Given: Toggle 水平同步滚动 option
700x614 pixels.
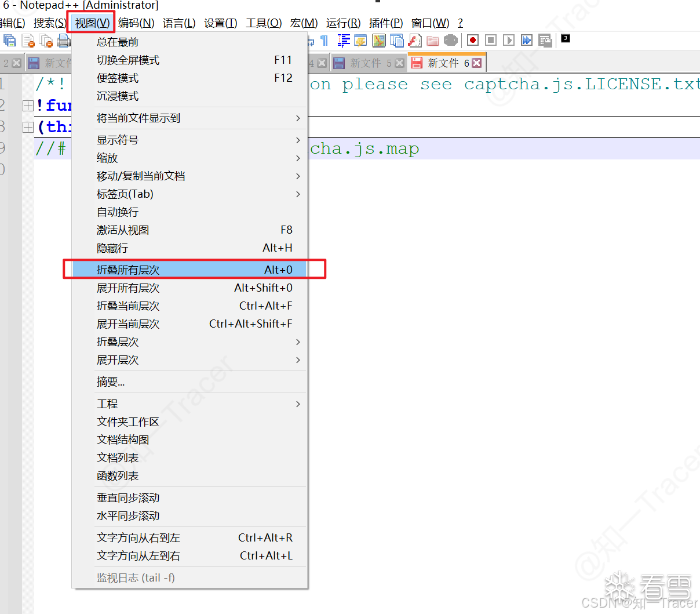Looking at the screenshot, I should point(189,516).
